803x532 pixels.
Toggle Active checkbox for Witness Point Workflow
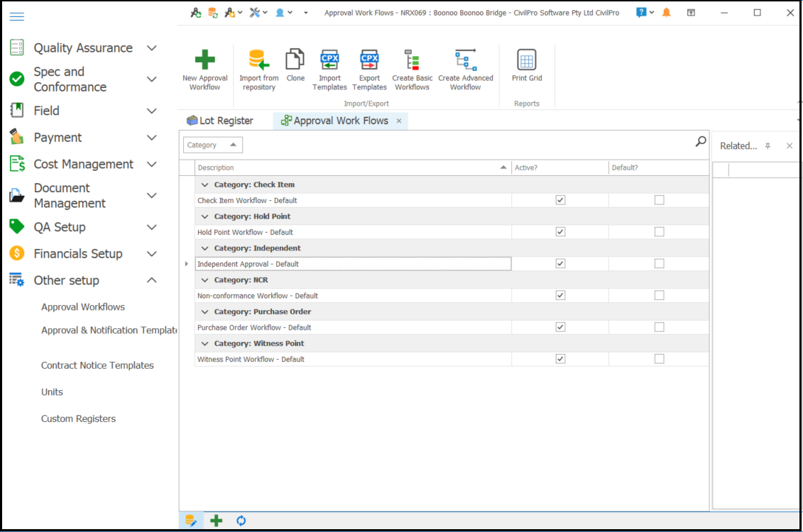coord(560,359)
